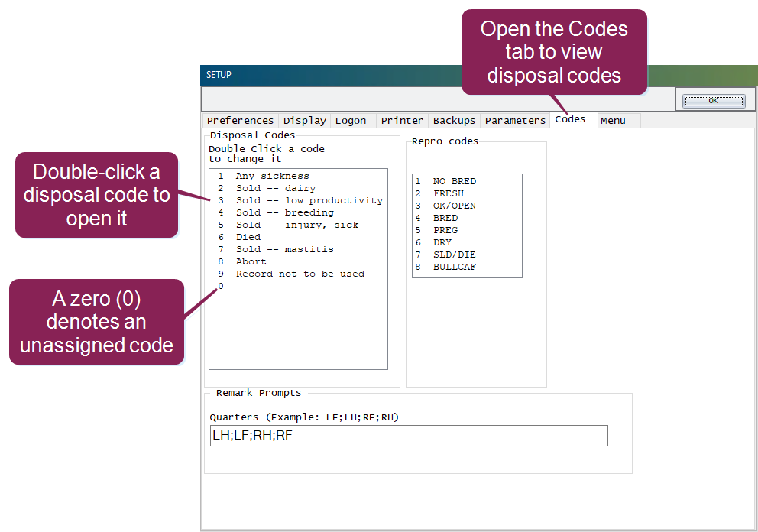Image resolution: width=758 pixels, height=532 pixels.
Task: Switch to the Preferences tab
Action: (x=240, y=121)
